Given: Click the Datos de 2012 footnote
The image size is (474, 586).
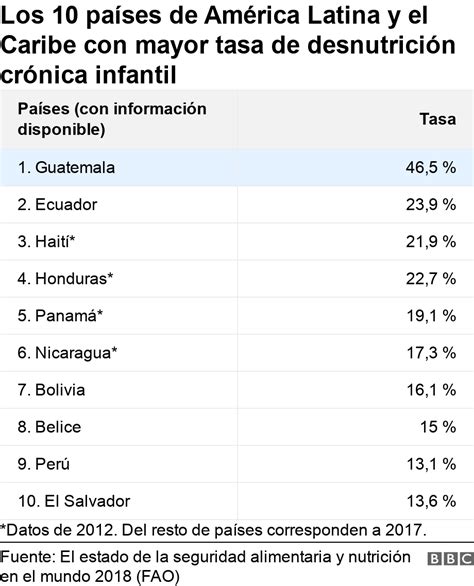Looking at the screenshot, I should click(213, 530).
